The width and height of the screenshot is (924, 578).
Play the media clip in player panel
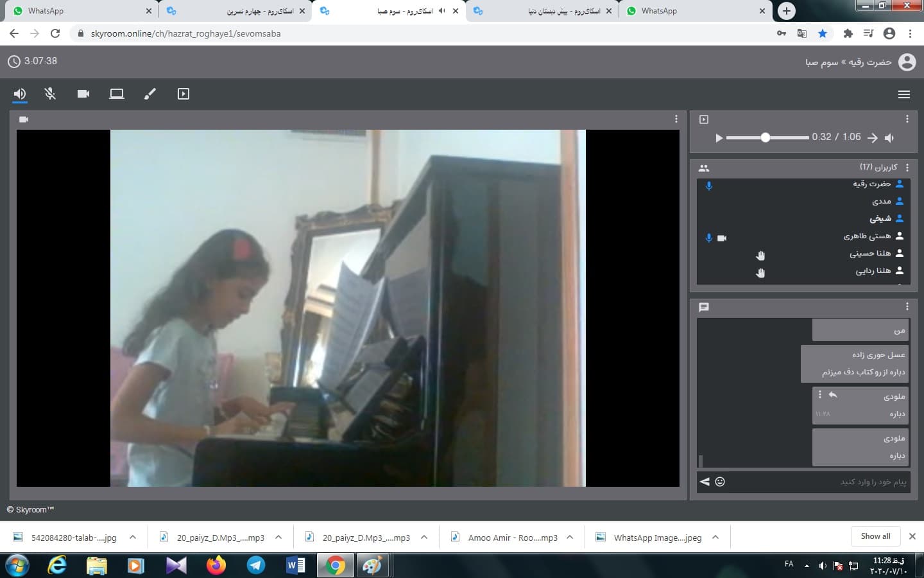[x=719, y=137]
